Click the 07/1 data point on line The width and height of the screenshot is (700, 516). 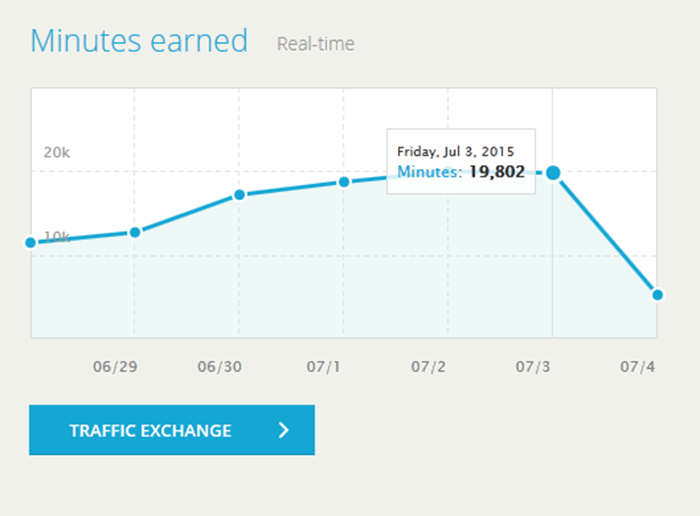[343, 182]
